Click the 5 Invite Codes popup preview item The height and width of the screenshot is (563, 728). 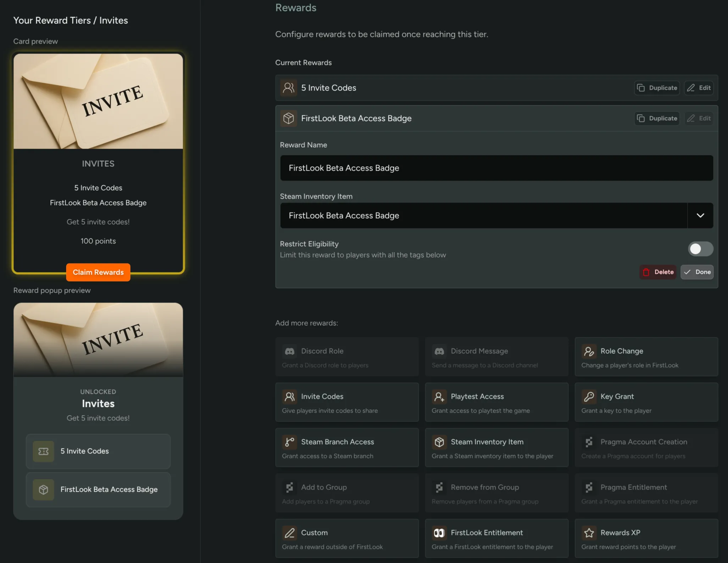98,451
